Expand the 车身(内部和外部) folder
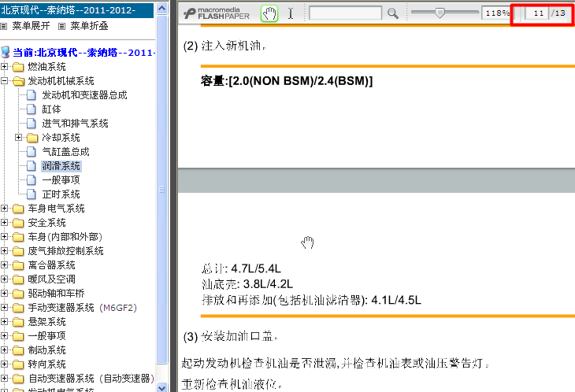Viewport: 575px width, 392px height. (x=5, y=237)
